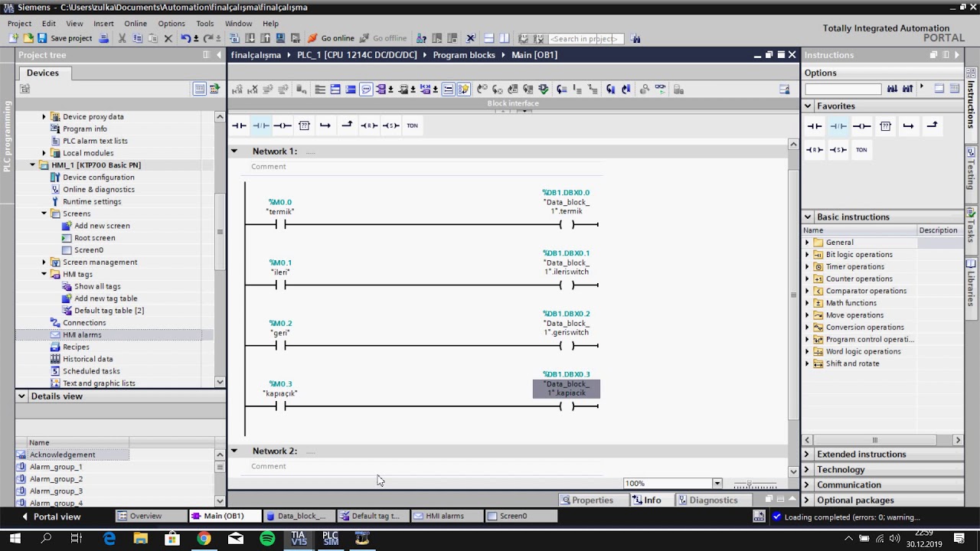
Task: Toggle favorites display in editor toolbar
Action: tap(463, 90)
